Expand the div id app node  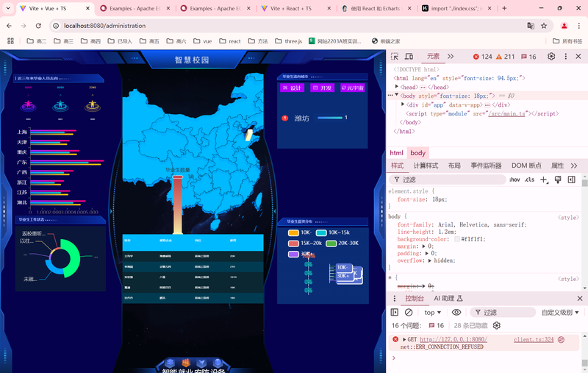pos(403,104)
